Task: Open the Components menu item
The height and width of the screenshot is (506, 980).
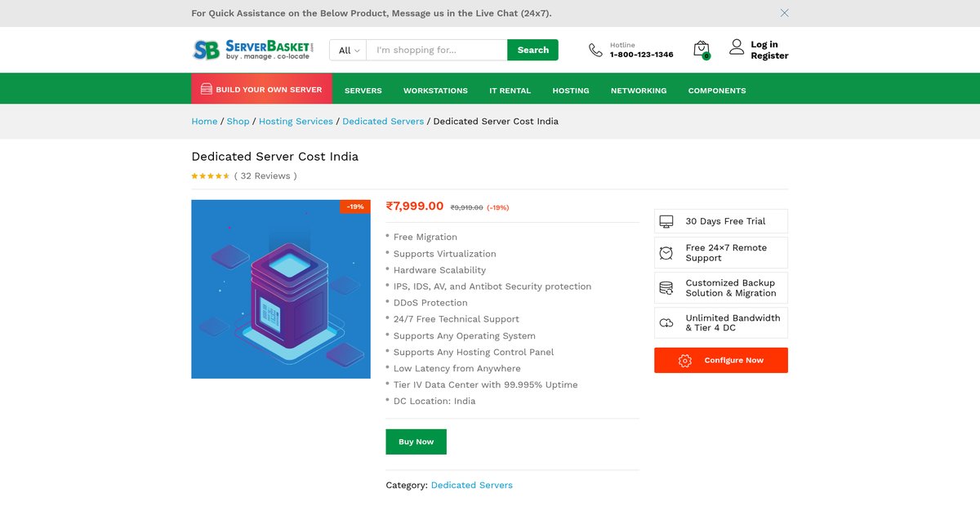Action: (x=717, y=91)
